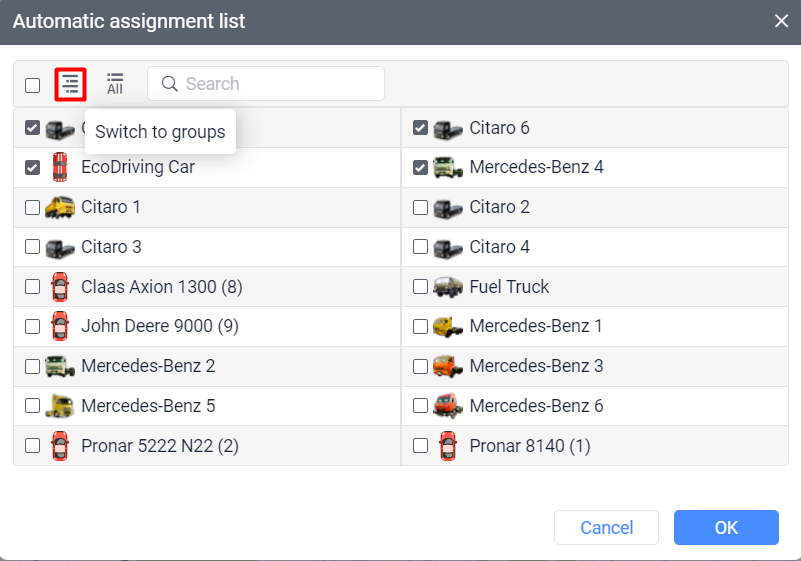Image resolution: width=801 pixels, height=561 pixels.
Task: Click the Mercedes-Benz 1 truck icon
Action: [x=448, y=326]
